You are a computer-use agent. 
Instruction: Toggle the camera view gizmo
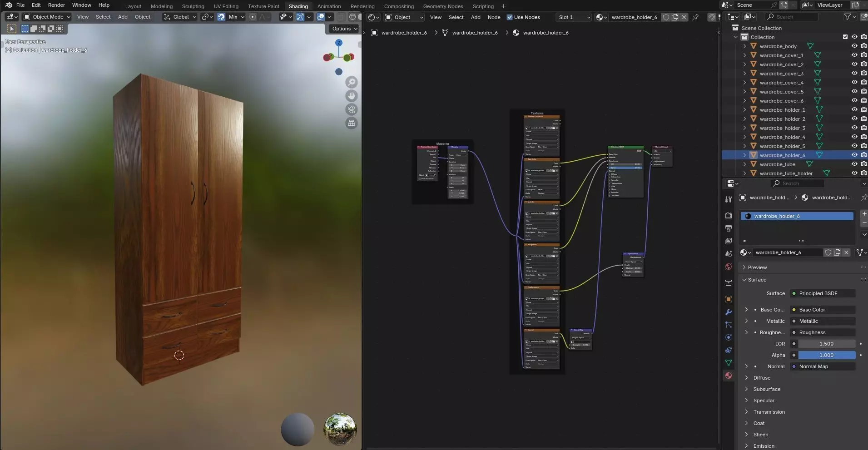click(352, 109)
